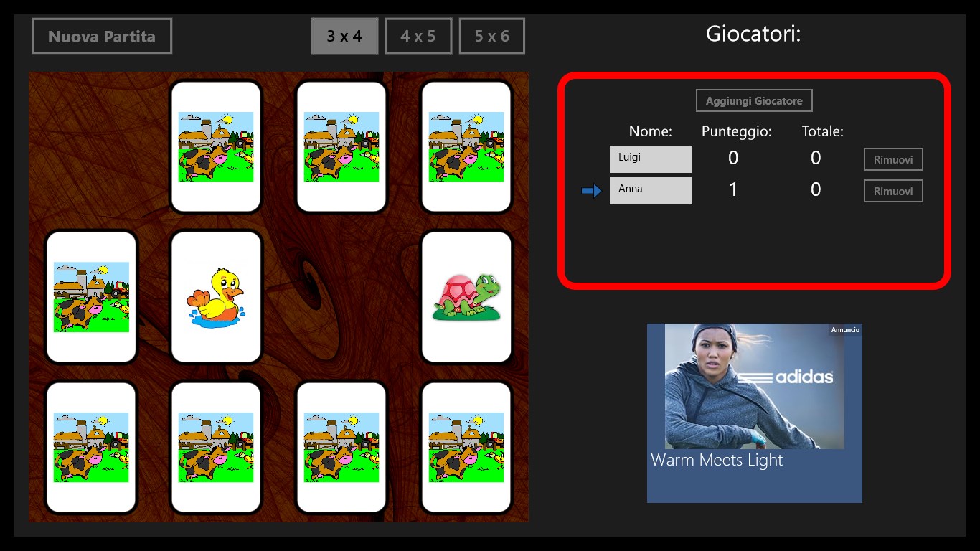The image size is (980, 551).
Task: Click Aggiungi Giocatore to add a player
Action: (x=754, y=100)
